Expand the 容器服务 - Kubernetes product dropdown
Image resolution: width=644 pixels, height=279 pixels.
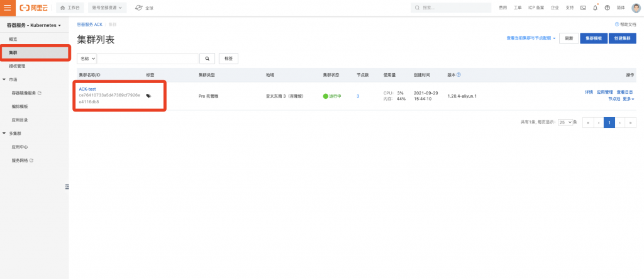point(34,26)
